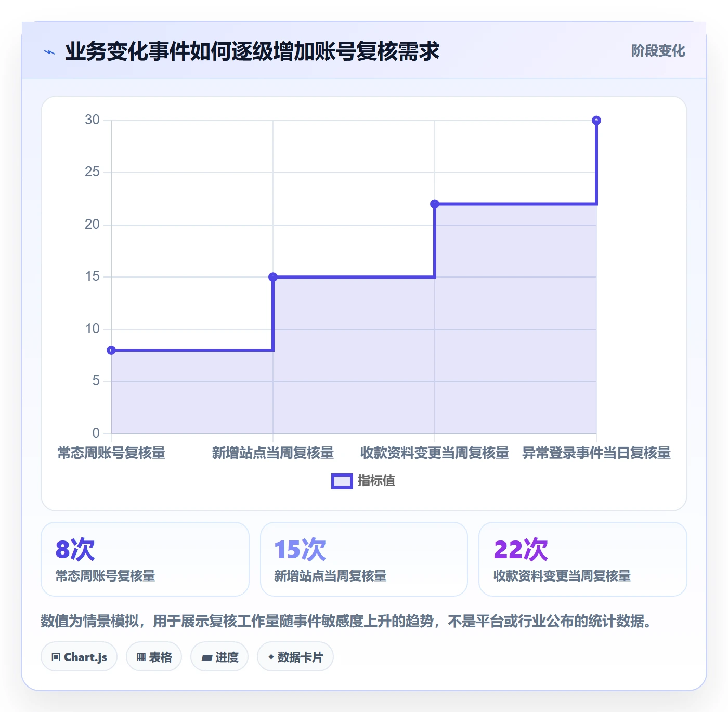Image resolution: width=728 pixels, height=712 pixels.
Task: Click the 异常登录事件当日复核量 x-axis label
Action: pyautogui.click(x=596, y=453)
